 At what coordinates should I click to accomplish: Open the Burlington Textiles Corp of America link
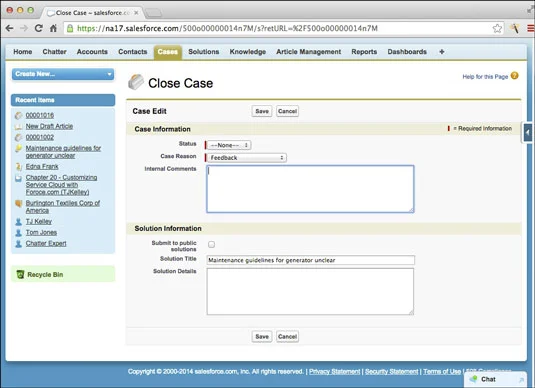click(63, 206)
